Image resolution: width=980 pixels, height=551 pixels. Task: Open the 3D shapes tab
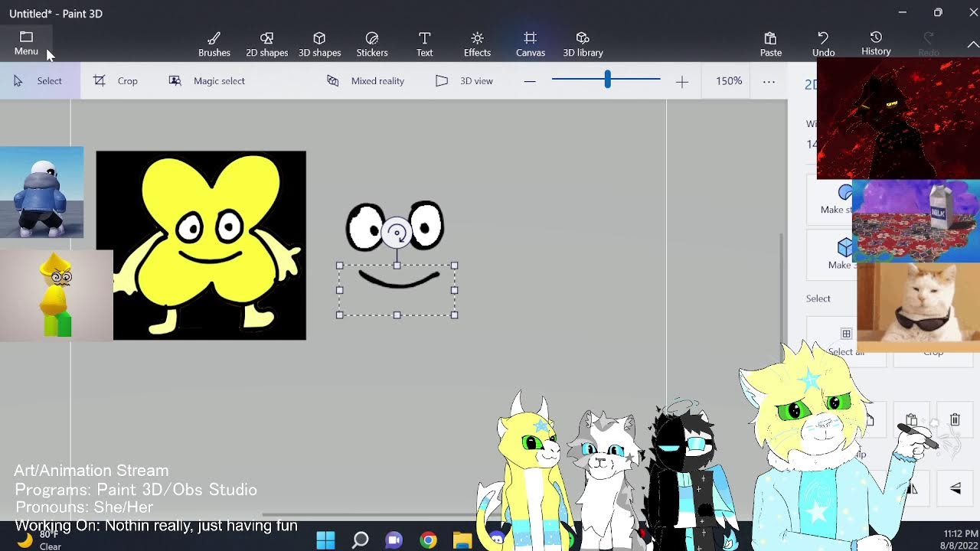319,44
